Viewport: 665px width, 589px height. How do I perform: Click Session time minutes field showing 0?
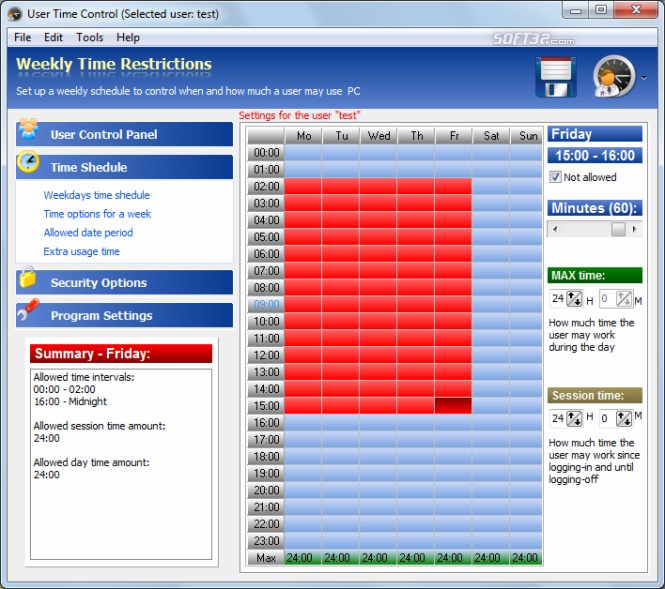pyautogui.click(x=607, y=419)
